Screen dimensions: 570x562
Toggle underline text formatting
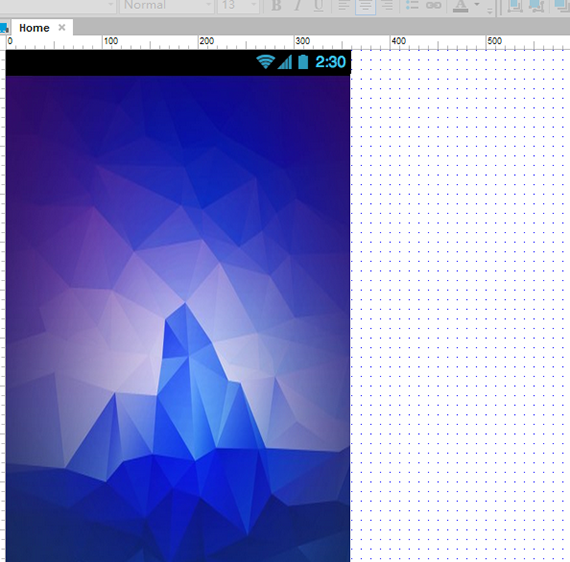tap(318, 5)
